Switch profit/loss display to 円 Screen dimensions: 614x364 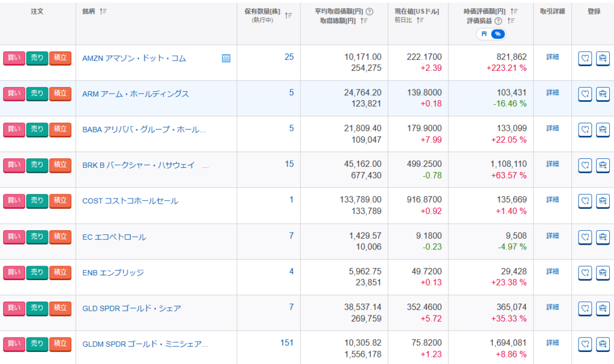tap(484, 34)
